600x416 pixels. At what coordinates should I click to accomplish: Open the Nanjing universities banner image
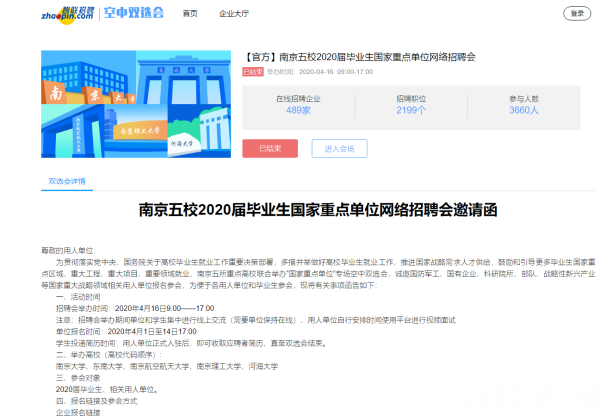tap(136, 104)
